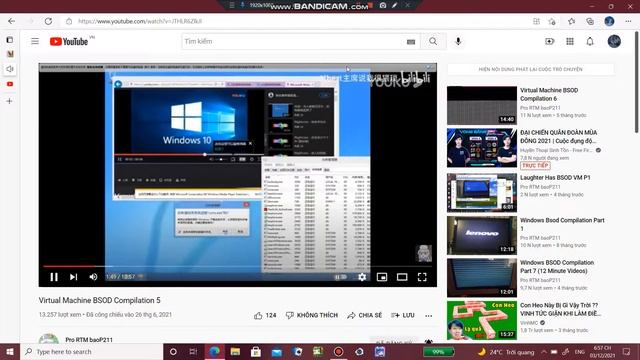
Task: Like the video with thumbs up
Action: 265,316
